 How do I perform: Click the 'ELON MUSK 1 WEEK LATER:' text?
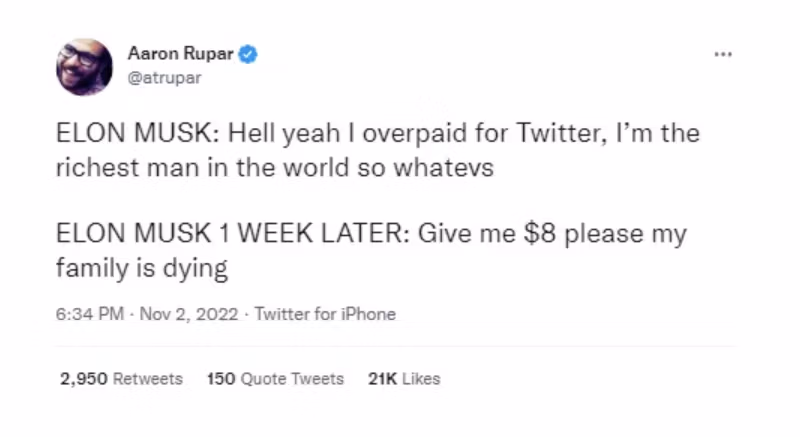(232, 235)
